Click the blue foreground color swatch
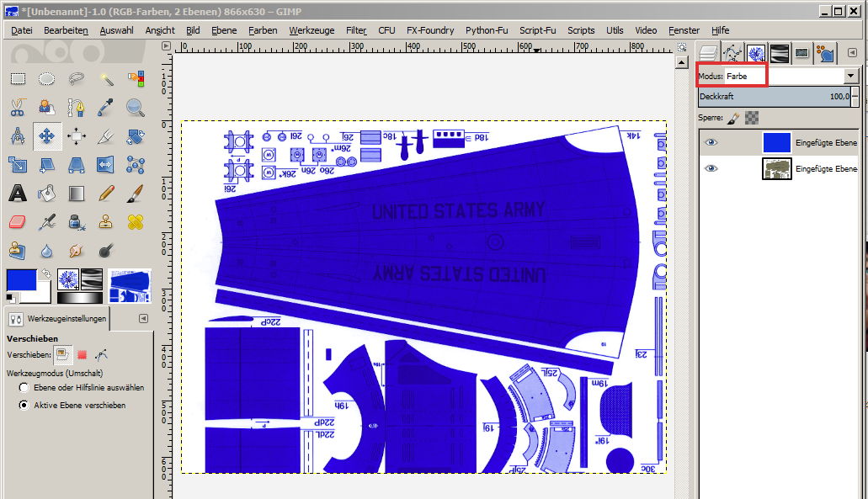Screen dimensions: 868x499 click(20, 280)
